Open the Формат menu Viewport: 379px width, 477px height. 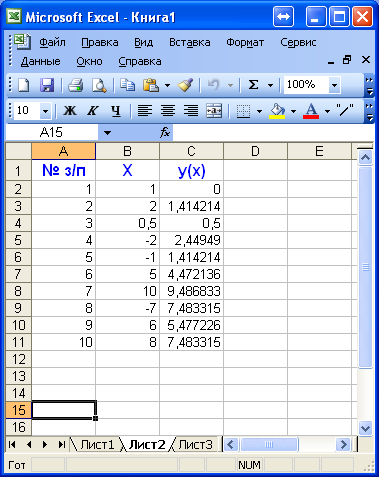click(x=245, y=42)
